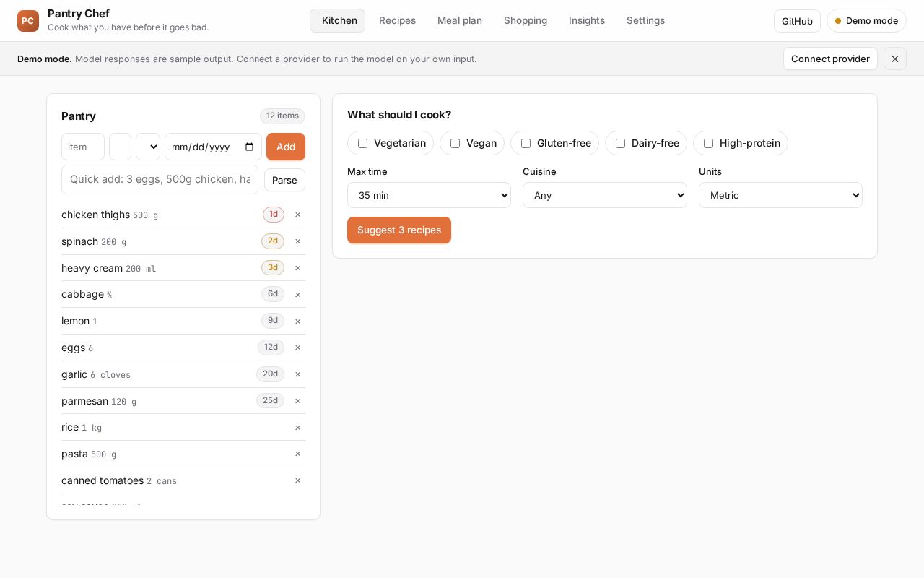Go to the Meal plan tab
The width and height of the screenshot is (924, 578).
click(460, 20)
